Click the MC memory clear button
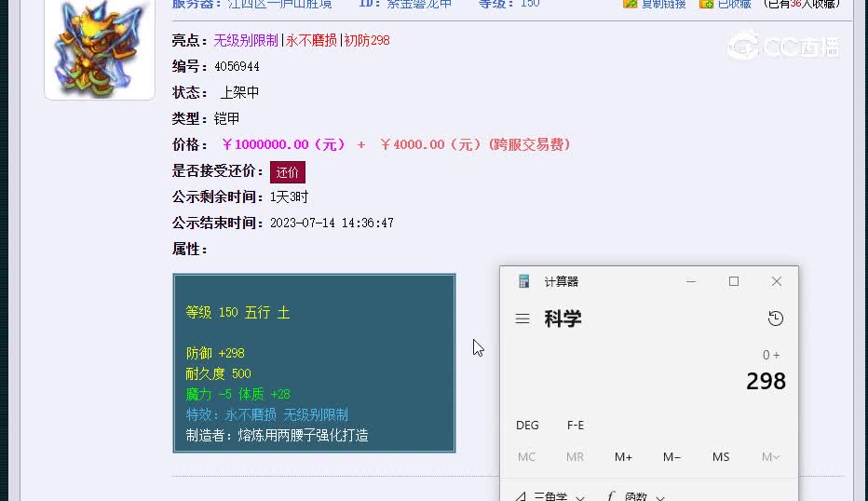The image size is (868, 501). [526, 456]
